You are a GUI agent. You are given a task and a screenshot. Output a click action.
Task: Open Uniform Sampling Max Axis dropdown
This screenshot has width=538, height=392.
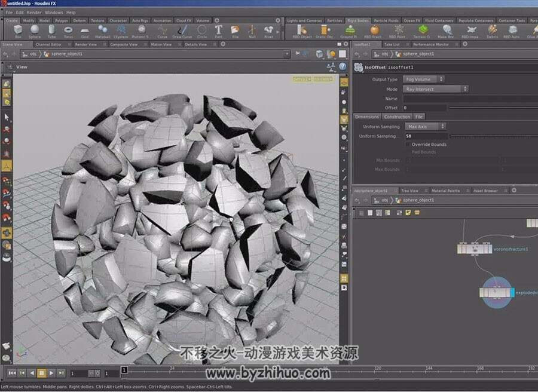[426, 127]
